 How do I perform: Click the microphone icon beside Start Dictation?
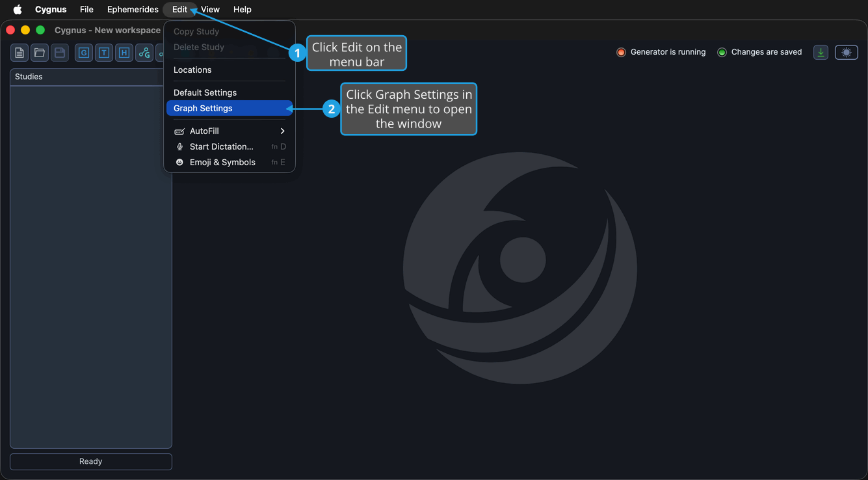179,147
